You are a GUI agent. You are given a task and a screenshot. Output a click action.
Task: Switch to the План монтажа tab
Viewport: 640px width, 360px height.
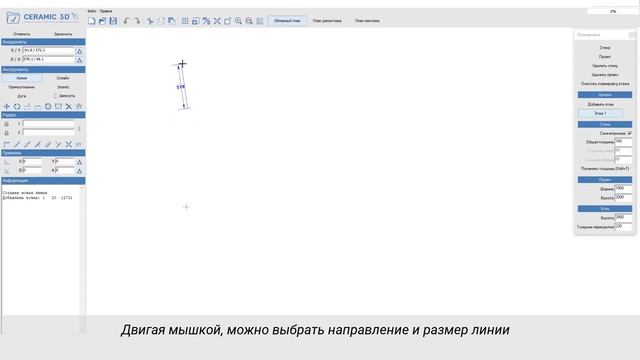click(x=367, y=21)
